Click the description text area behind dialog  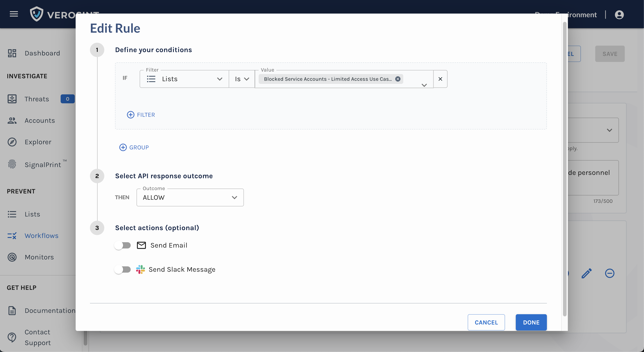point(593,178)
